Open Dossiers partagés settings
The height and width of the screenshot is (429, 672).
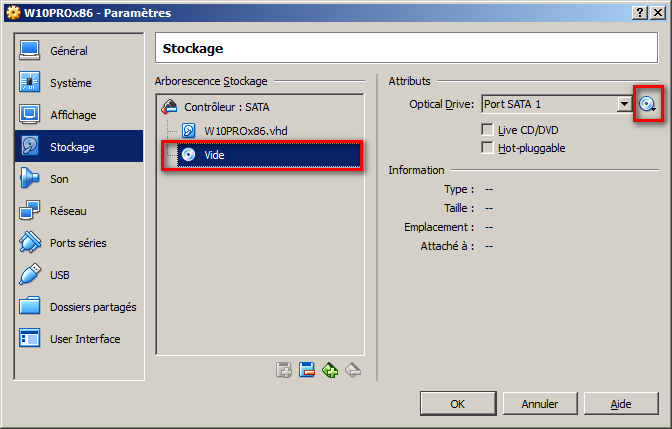pos(92,307)
